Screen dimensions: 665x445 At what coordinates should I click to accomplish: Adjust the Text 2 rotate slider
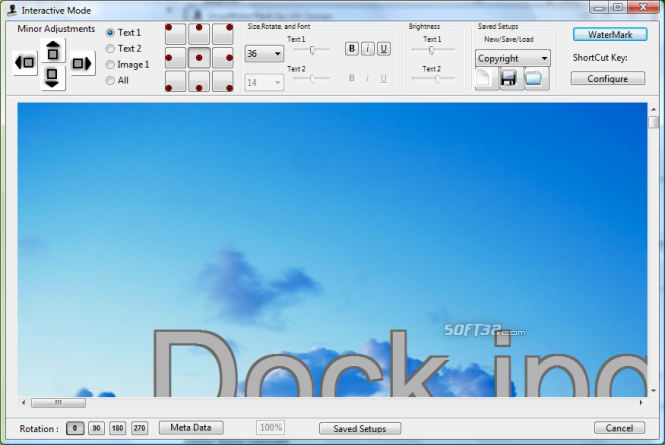coord(312,79)
